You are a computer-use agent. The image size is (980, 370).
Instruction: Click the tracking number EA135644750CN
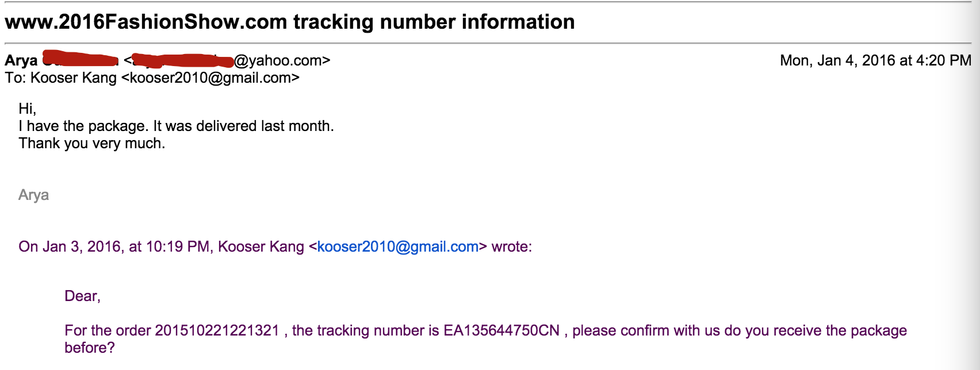[501, 330]
